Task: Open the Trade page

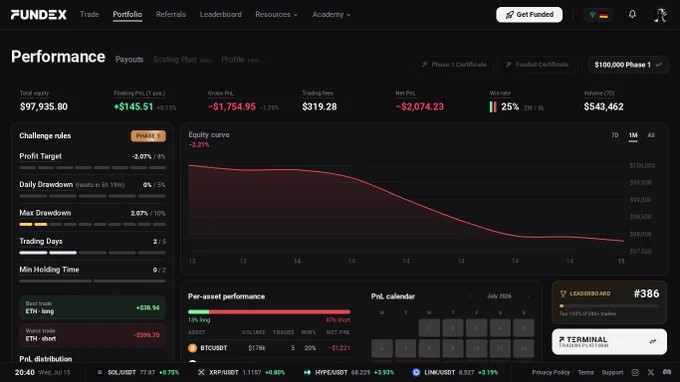Action: tap(89, 14)
